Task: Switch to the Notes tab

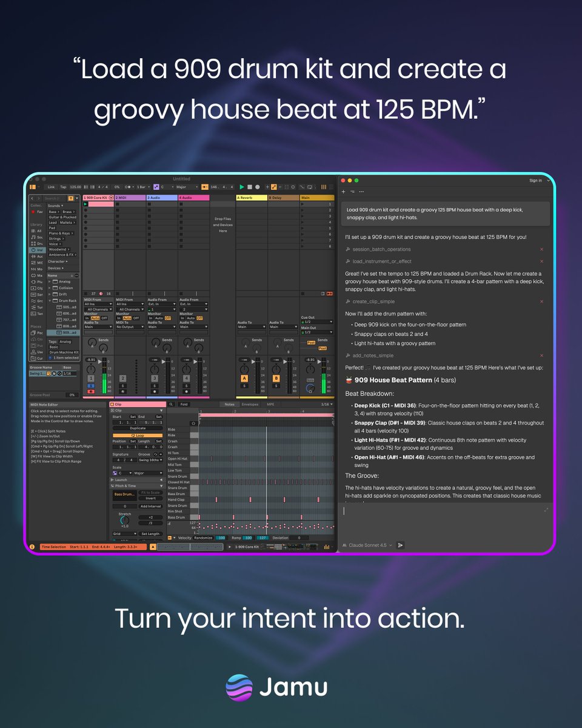Action: (229, 404)
